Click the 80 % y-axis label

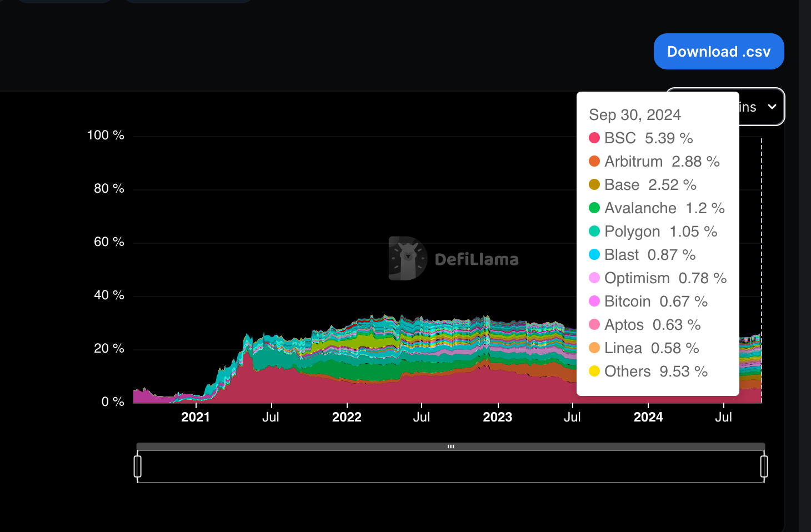point(109,189)
